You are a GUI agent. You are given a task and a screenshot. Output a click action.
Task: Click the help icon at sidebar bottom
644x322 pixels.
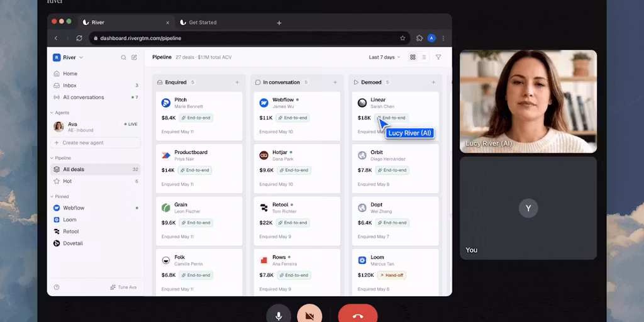(x=57, y=287)
